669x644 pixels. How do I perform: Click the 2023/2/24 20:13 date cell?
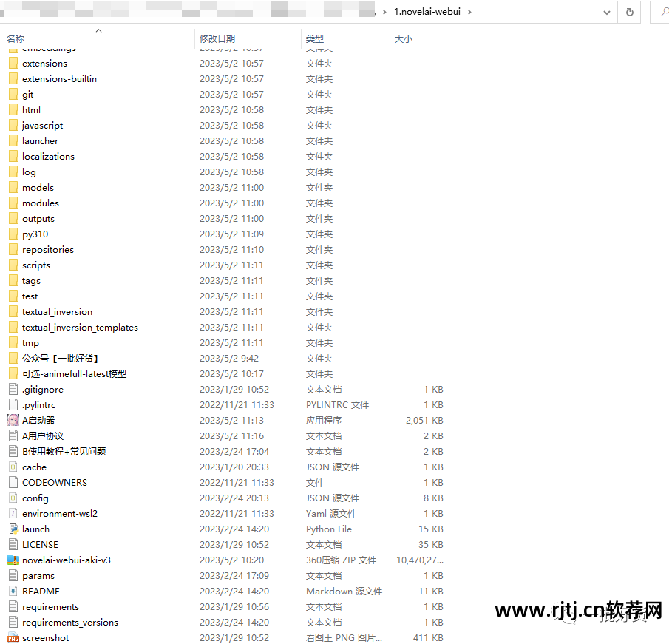(x=234, y=498)
